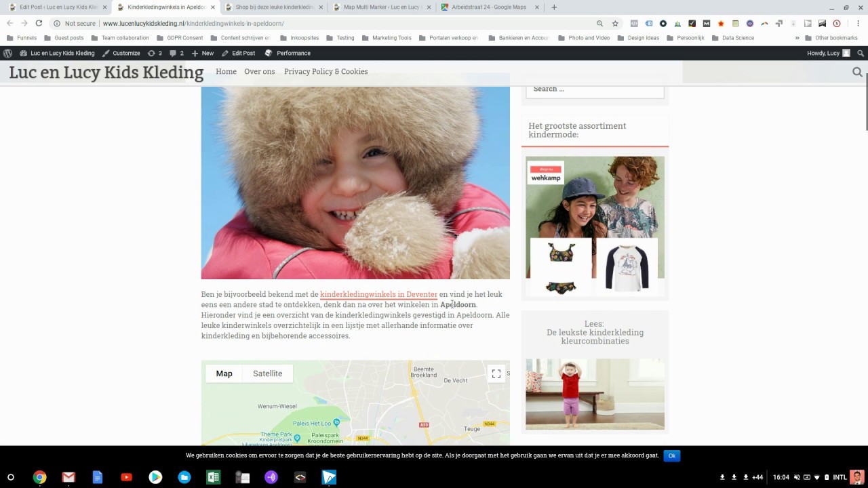
Task: Open the Howdy, Lucy account menu
Action: pos(827,53)
